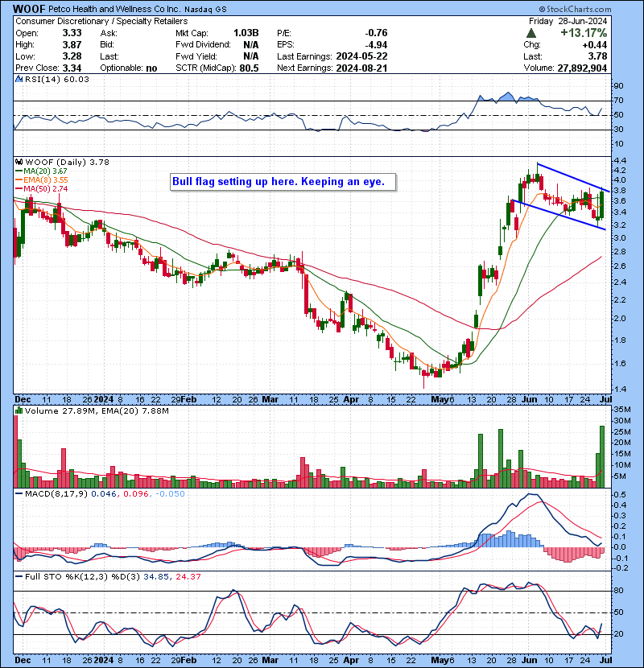Click the candlestick icon beside WOOF (Daily)

(19, 162)
